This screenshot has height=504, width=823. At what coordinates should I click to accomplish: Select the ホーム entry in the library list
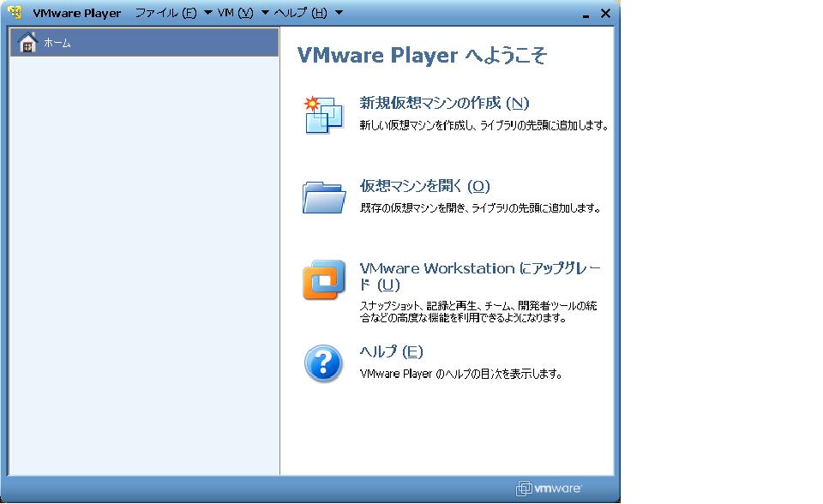click(x=57, y=42)
